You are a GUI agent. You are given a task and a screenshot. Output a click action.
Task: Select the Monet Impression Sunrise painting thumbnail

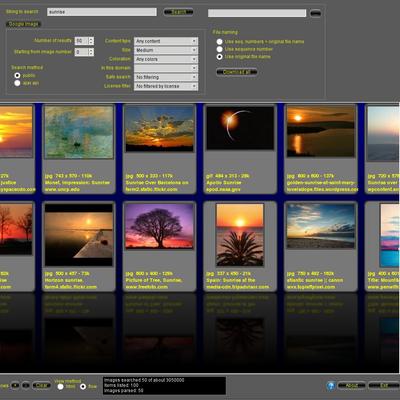tap(79, 132)
